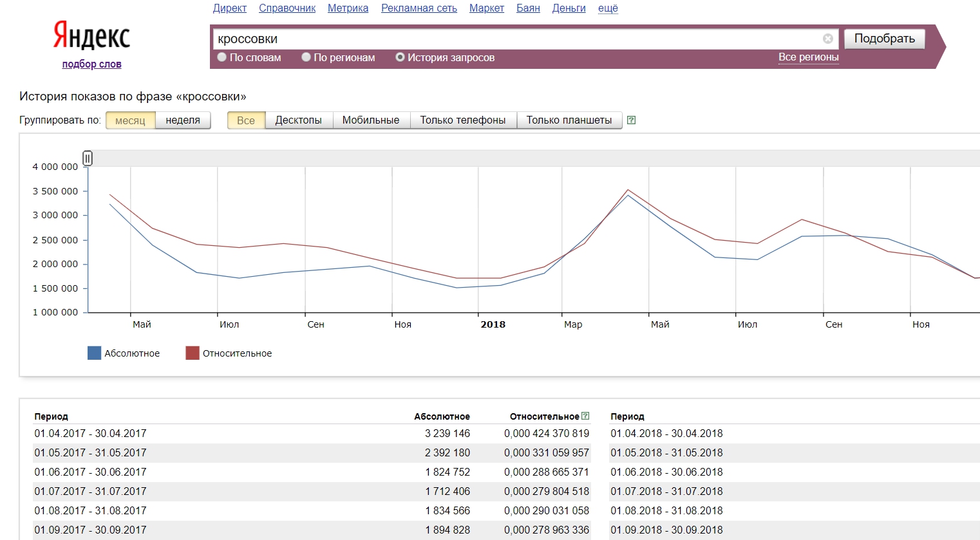Viewport: 980px width, 540px height.
Task: Open the help icon next to device tabs
Action: click(631, 120)
